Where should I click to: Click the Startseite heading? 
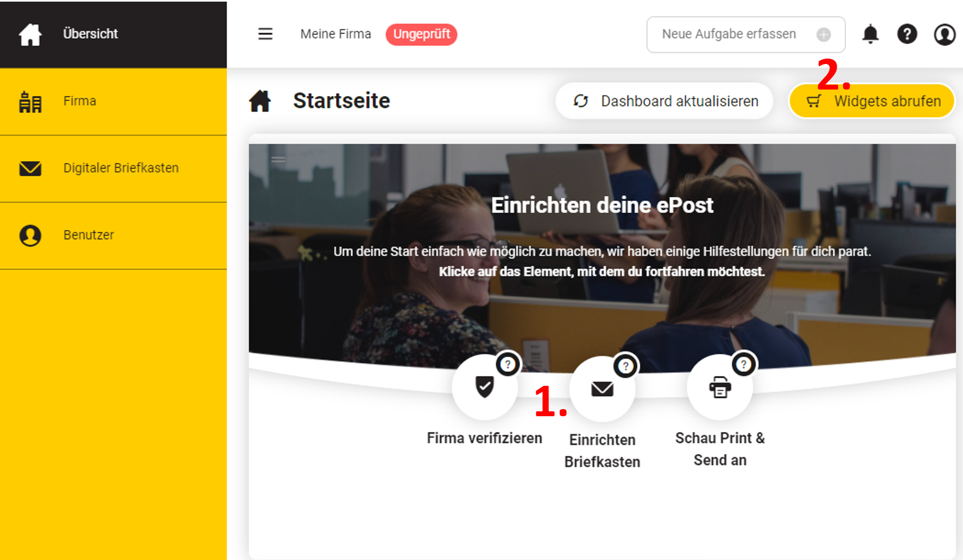tap(341, 101)
